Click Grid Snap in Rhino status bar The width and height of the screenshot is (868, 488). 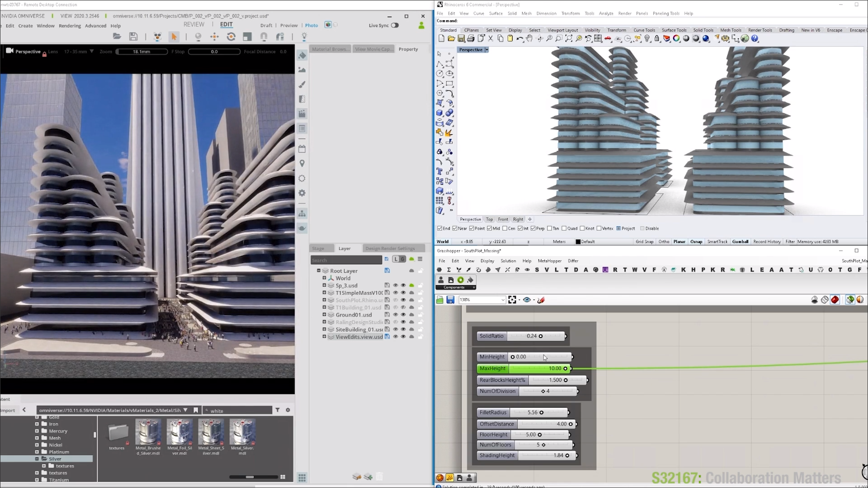coord(644,242)
